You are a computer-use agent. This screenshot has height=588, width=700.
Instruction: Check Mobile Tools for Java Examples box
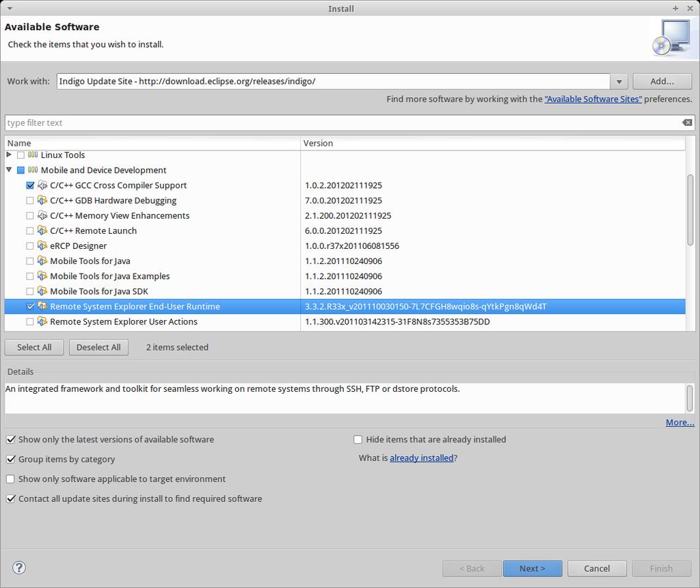(30, 276)
